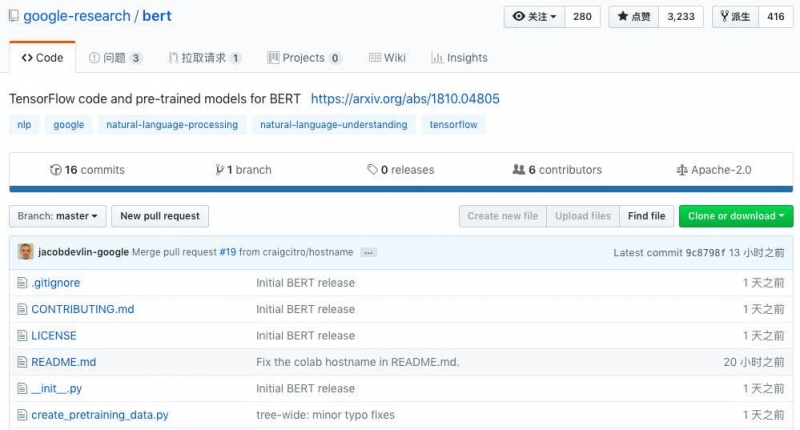Click the people icon beside 6 contributors
The height and width of the screenshot is (430, 800).
(518, 169)
